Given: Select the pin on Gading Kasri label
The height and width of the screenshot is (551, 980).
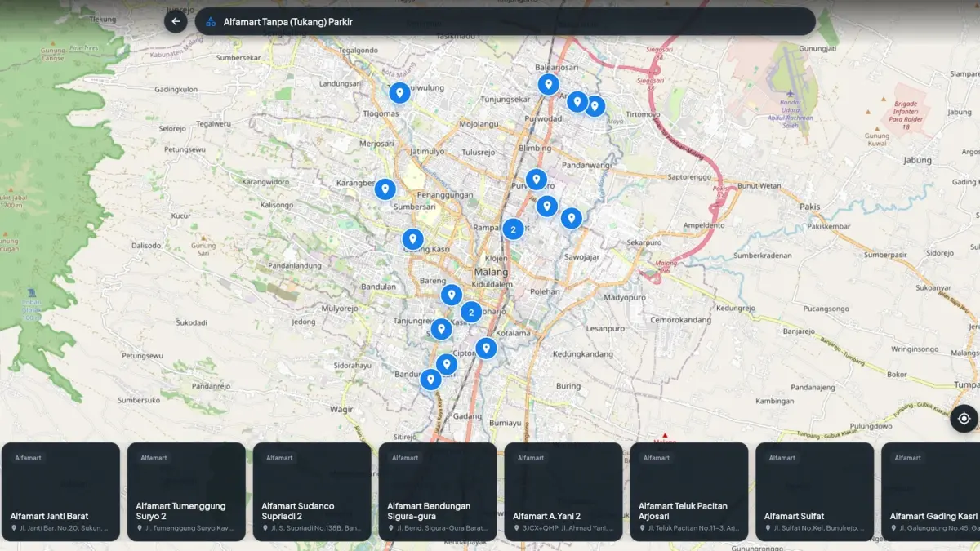Looking at the screenshot, I should pyautogui.click(x=412, y=239).
